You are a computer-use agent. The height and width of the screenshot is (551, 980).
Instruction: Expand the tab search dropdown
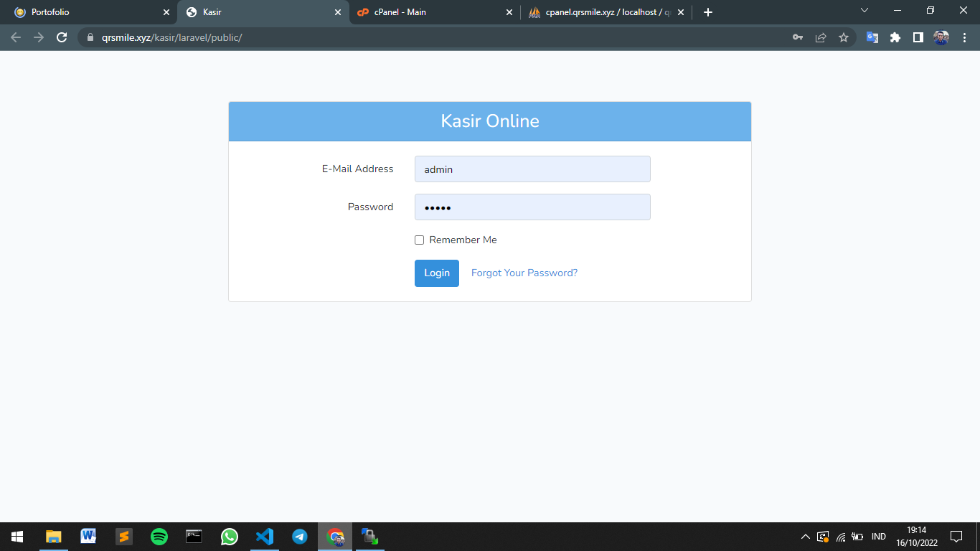864,11
